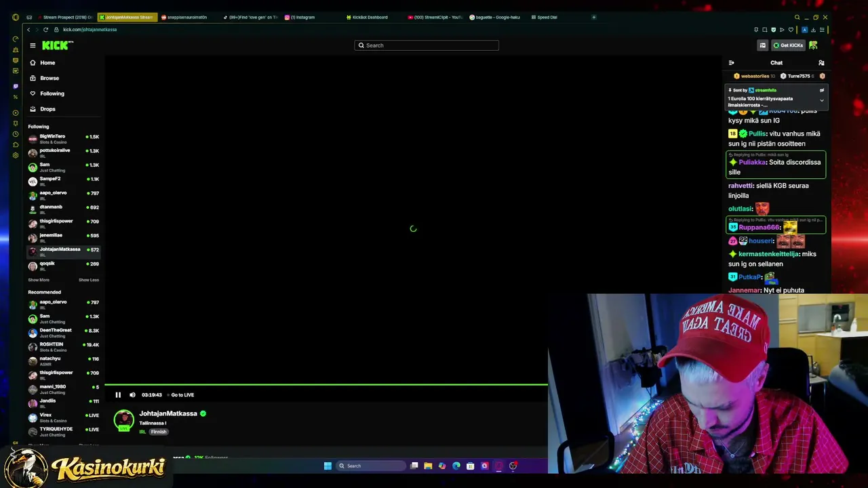Open the Following page
868x488 pixels.
pyautogui.click(x=52, y=94)
